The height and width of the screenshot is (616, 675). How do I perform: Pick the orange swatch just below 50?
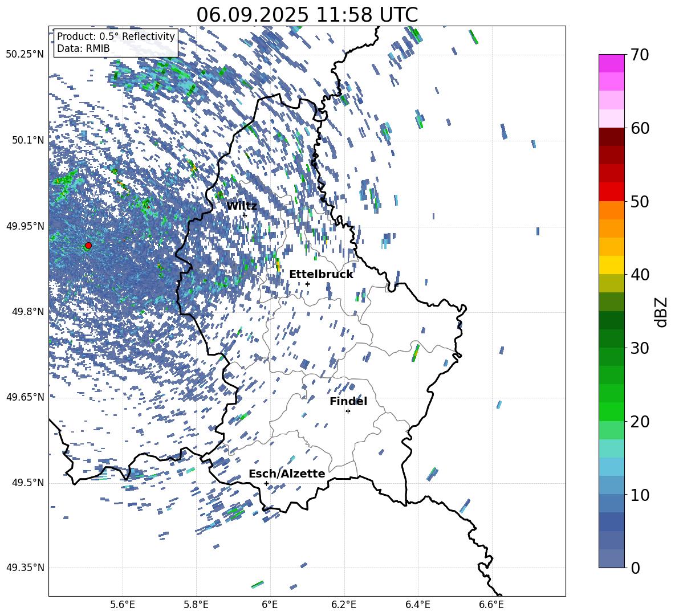click(611, 210)
